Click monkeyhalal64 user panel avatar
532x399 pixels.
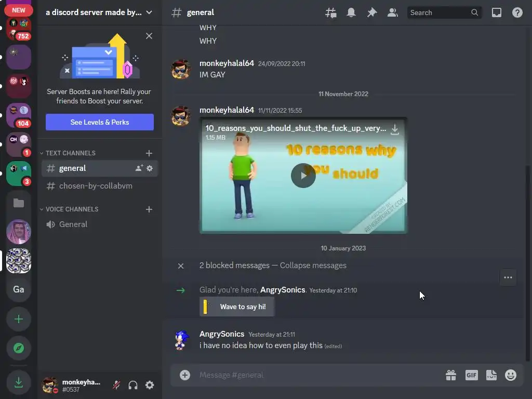pos(50,385)
